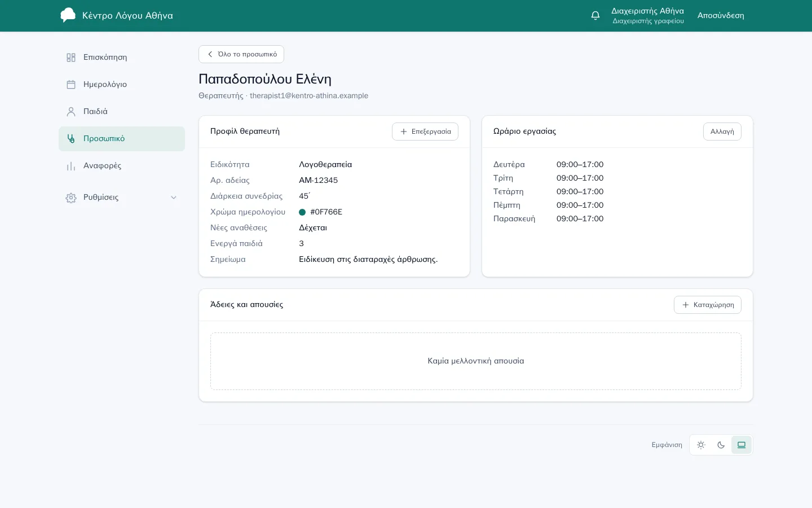Click the Επισκόπηση dashboard icon

click(x=71, y=58)
